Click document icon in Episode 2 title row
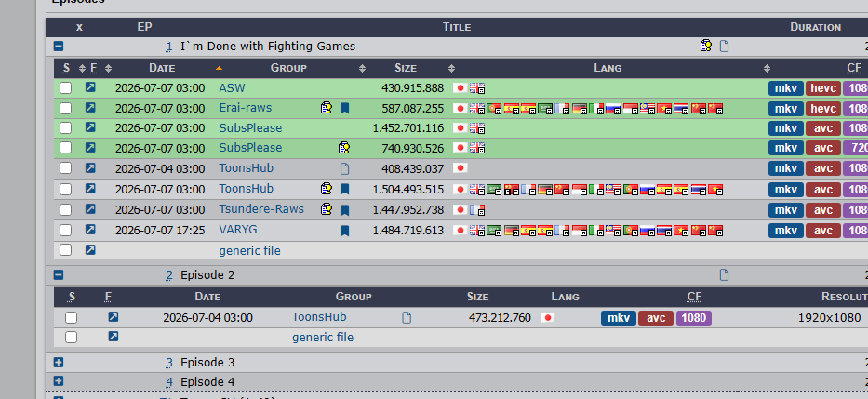868x399 pixels. [x=724, y=275]
